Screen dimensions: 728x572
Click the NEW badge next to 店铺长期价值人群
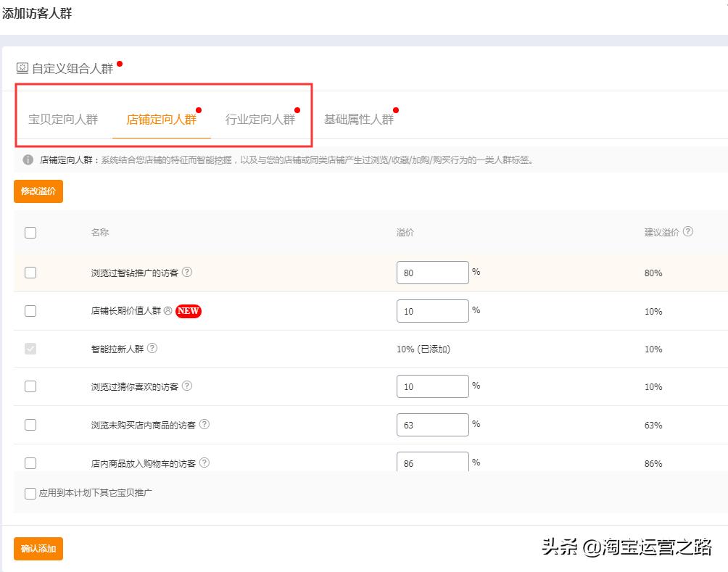(x=189, y=311)
